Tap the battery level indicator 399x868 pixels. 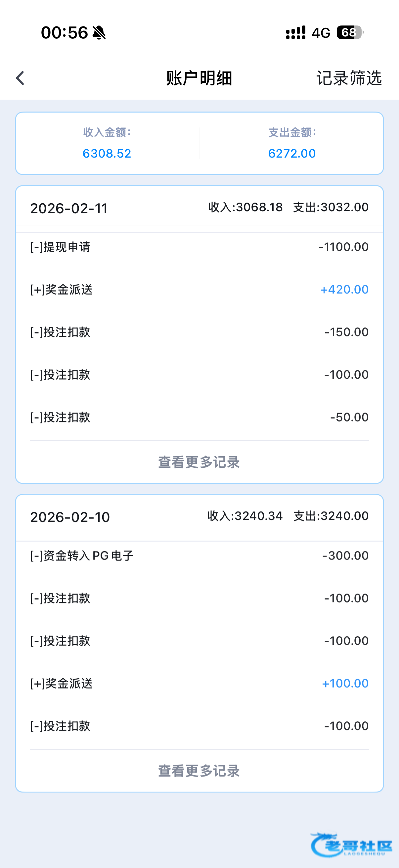350,33
